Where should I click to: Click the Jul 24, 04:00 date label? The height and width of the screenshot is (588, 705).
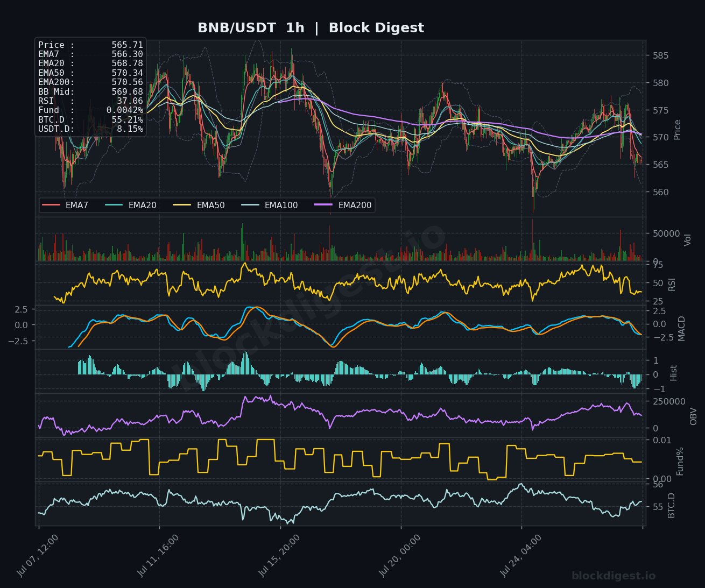point(520,556)
